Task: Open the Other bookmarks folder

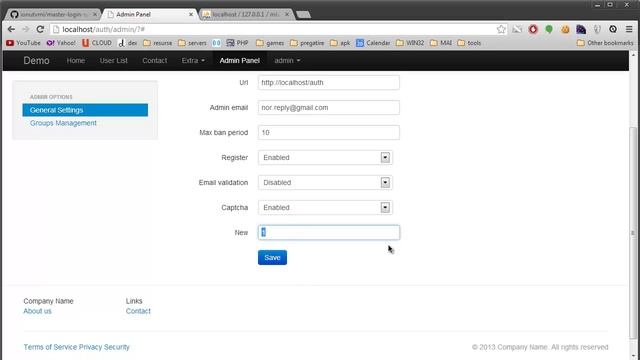Action: tap(605, 43)
